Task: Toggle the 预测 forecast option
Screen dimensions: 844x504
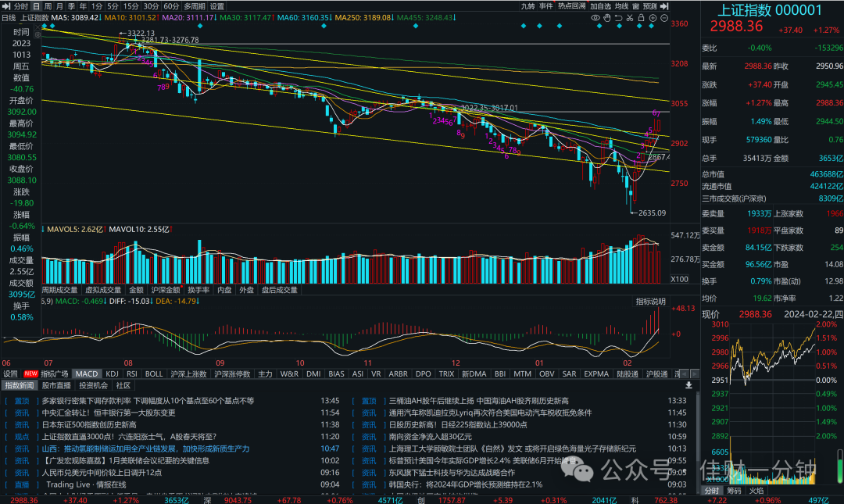Action: 649,6
